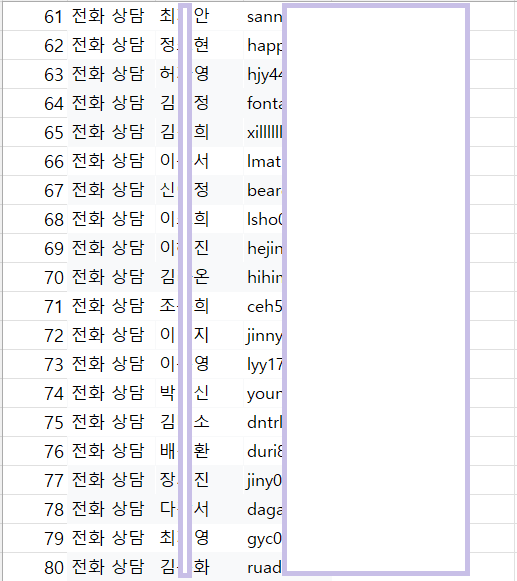This screenshot has height=581, width=517.
Task: Select the cell with number 67
Action: click(x=35, y=190)
